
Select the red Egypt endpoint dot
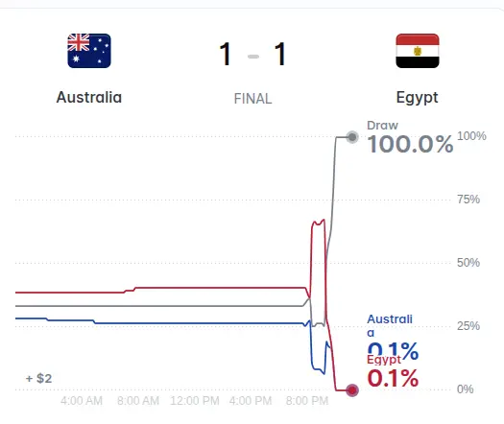352,390
